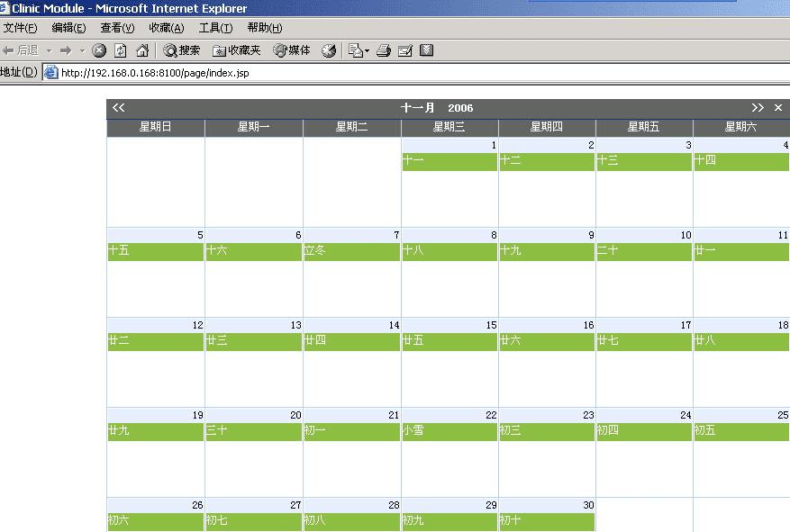The height and width of the screenshot is (532, 790).
Task: Select the 廿四 bar on day 14
Action: pos(351,341)
